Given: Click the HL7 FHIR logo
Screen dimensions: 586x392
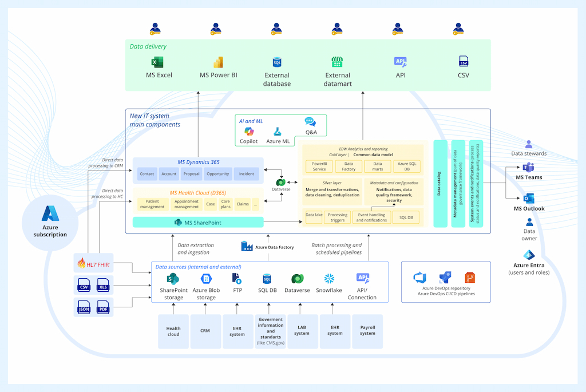Looking at the screenshot, I should (93, 264).
